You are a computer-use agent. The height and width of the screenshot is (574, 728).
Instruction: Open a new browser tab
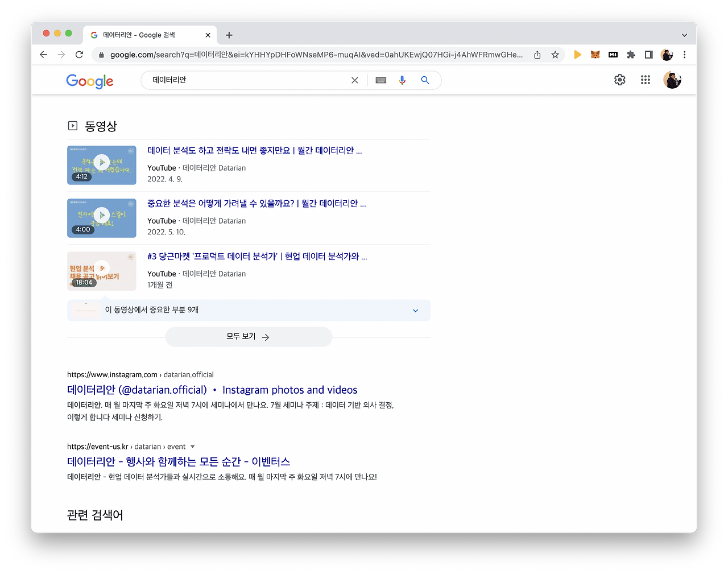pos(229,35)
